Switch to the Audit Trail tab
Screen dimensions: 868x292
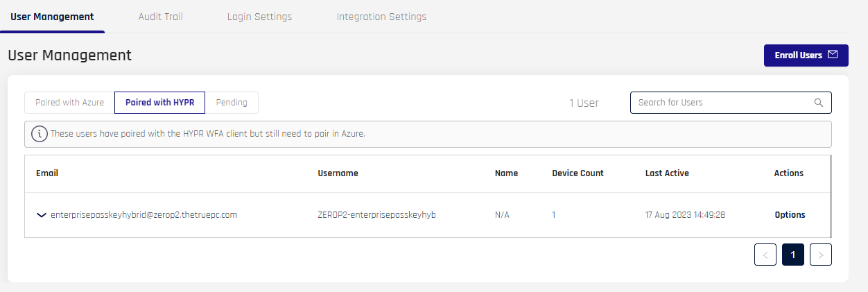160,17
